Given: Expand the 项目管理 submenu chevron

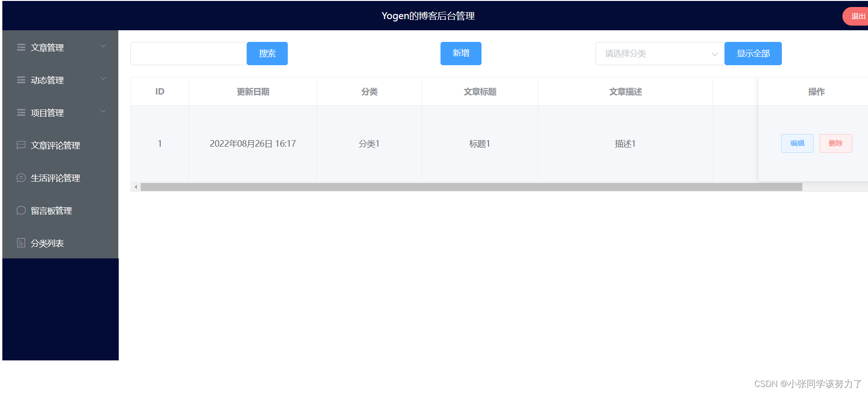Looking at the screenshot, I should [x=103, y=111].
